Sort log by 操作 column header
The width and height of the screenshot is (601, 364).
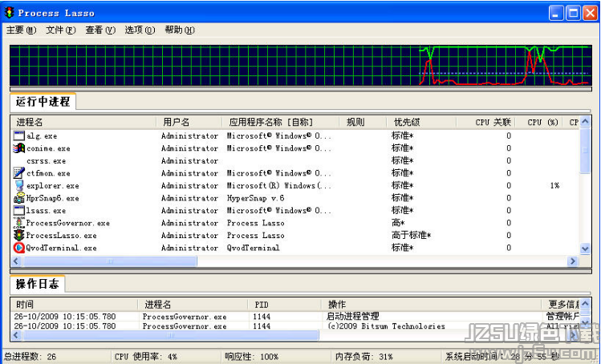coord(431,305)
